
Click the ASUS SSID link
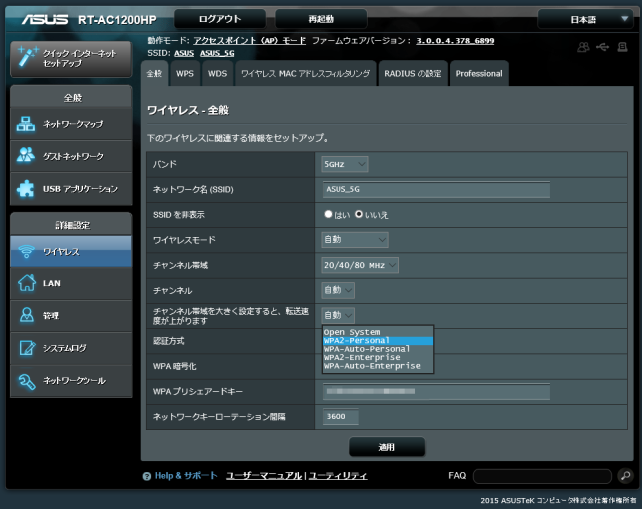click(184, 53)
